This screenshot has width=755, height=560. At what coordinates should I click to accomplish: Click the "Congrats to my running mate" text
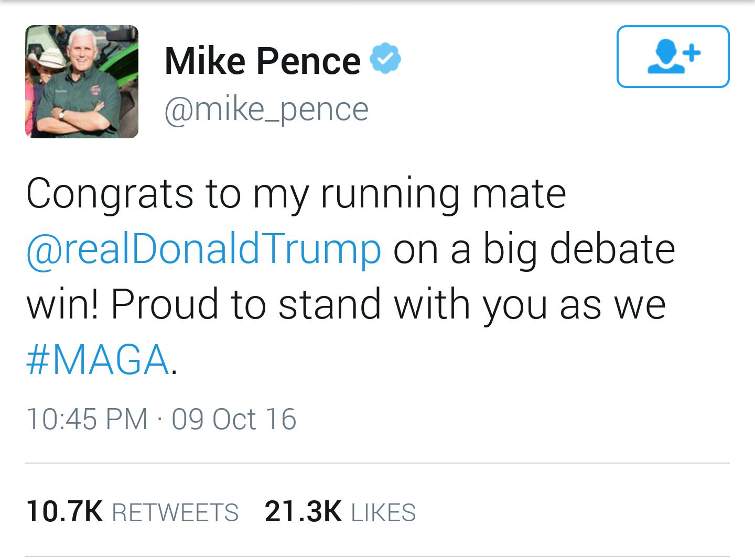coord(296,194)
